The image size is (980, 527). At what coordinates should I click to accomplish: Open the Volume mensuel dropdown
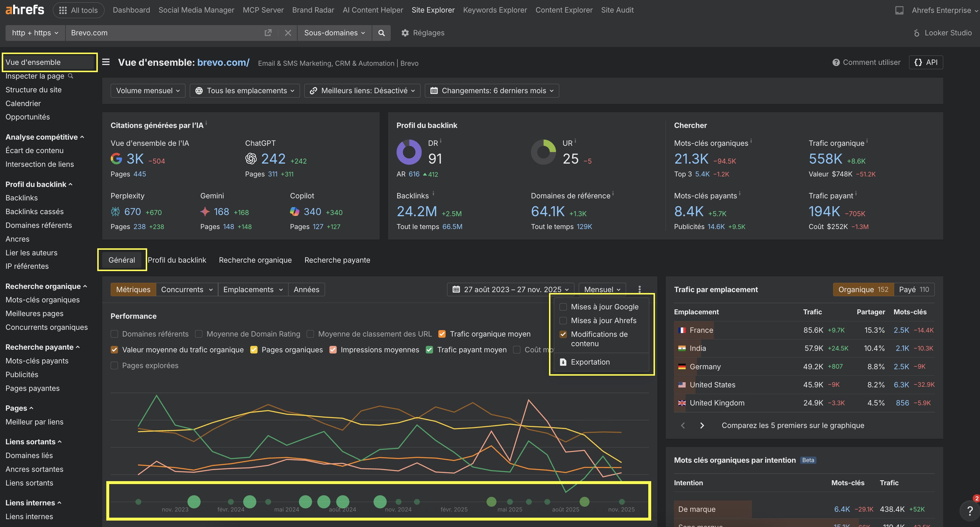point(147,91)
